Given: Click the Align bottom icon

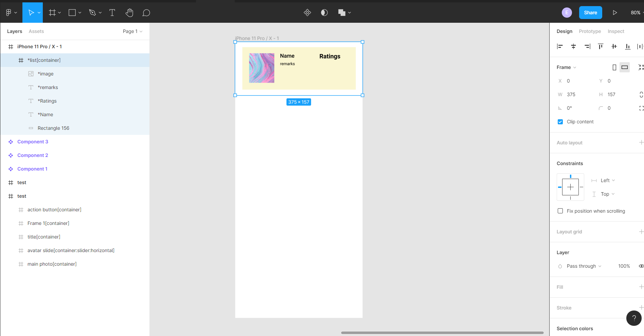Looking at the screenshot, I should tap(628, 47).
